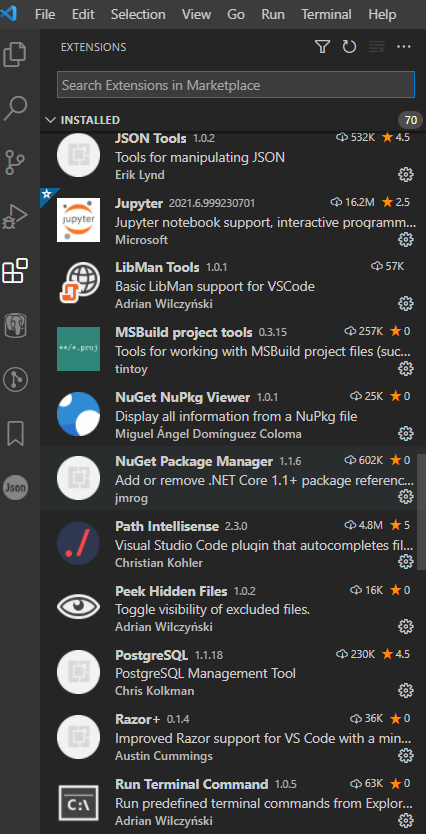Open the Bookmarks activity bar icon
This screenshot has height=834, width=426.
click(x=15, y=433)
